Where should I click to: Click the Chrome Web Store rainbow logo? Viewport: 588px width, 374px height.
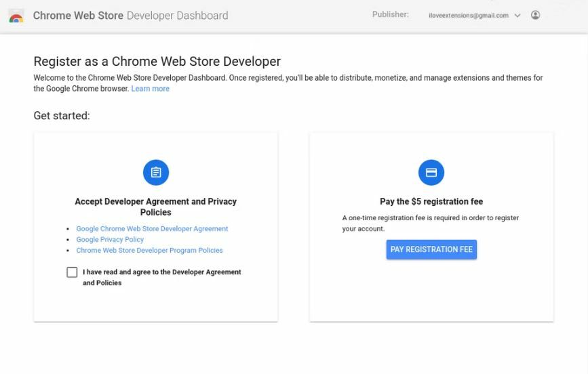16,16
